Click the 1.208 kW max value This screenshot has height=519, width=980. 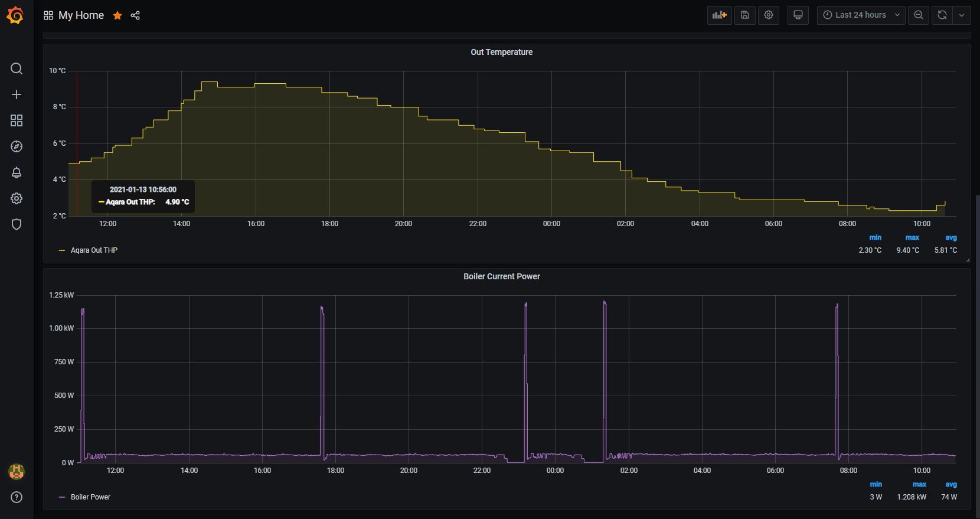tap(912, 497)
